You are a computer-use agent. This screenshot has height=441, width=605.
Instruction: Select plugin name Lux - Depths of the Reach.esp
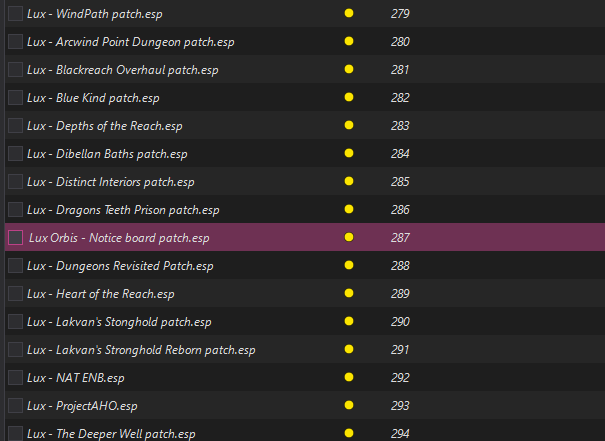point(105,126)
